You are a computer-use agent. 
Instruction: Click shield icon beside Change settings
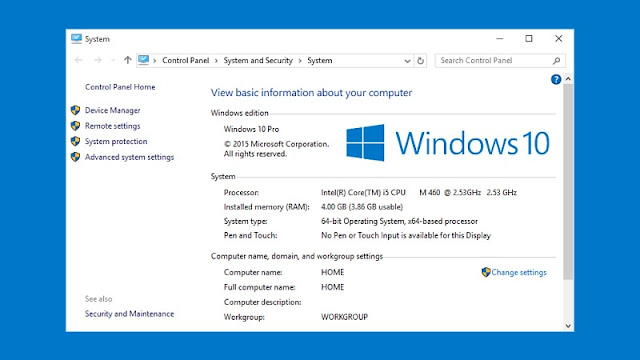(486, 272)
